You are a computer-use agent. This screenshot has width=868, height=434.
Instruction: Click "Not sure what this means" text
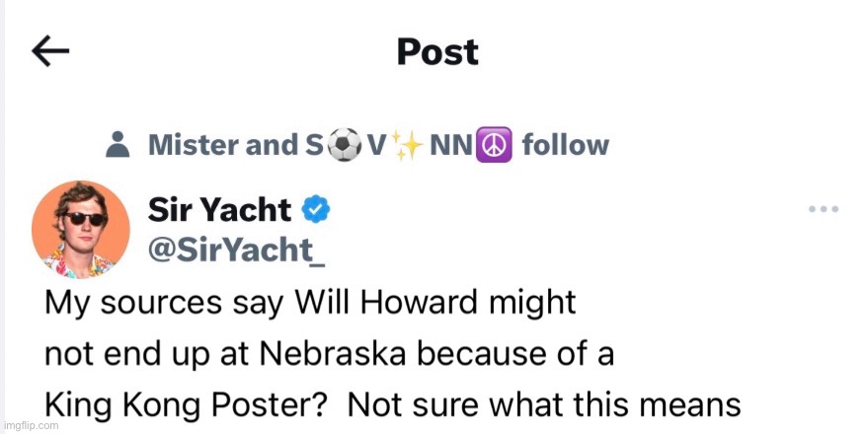click(544, 404)
